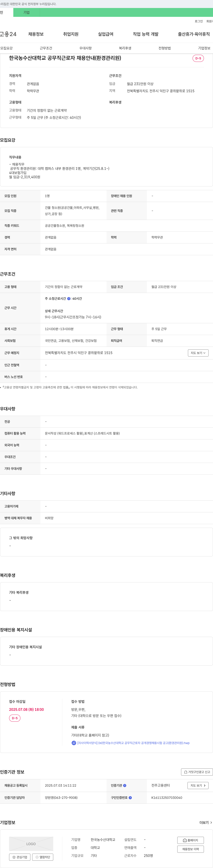Viewport: 213px width, 868px height.
Task: Click the 업종 value 대학교
Action: pos(95,847)
